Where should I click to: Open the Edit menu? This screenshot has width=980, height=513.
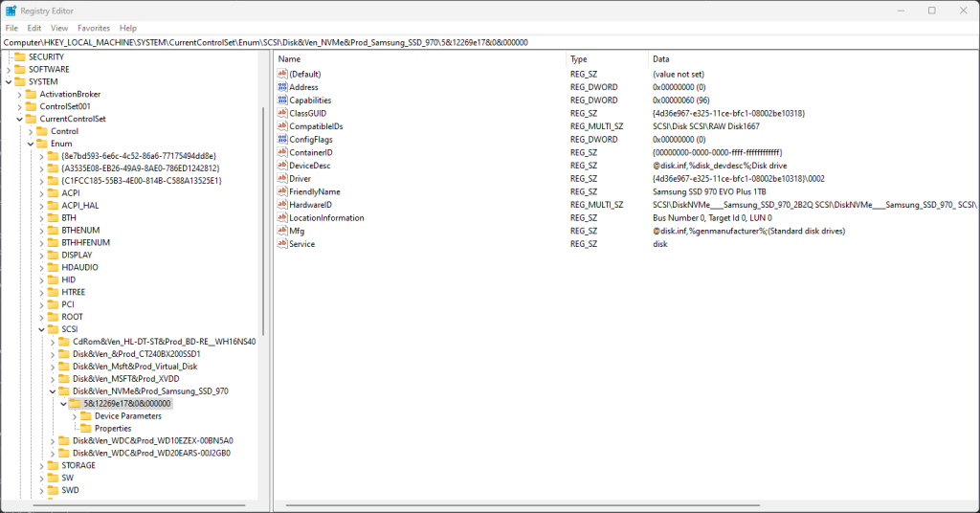[x=33, y=29]
